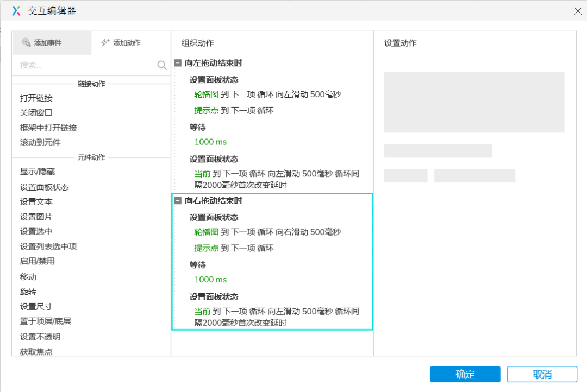Collapse the 向左拖动结束时 event
This screenshot has height=392, width=587.
coord(178,63)
